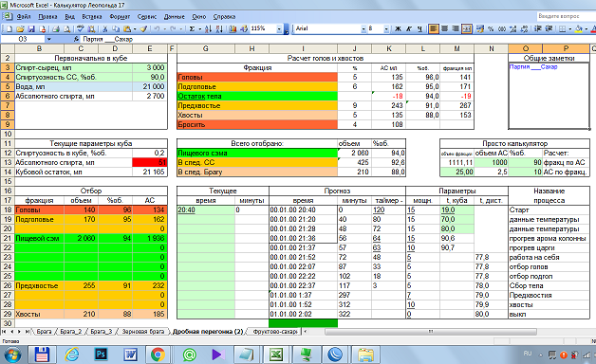Toggle italic К formatting
The image size is (596, 364).
click(x=409, y=28)
